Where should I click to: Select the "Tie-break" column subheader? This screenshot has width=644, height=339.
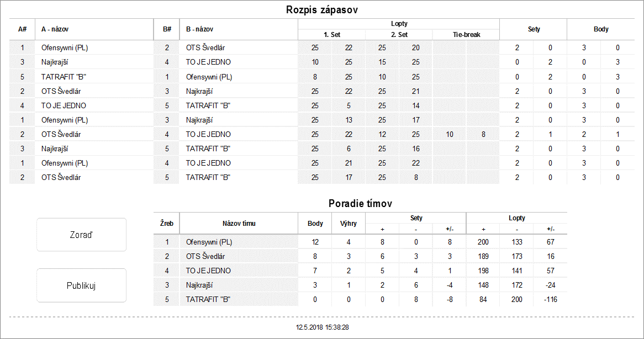click(466, 35)
